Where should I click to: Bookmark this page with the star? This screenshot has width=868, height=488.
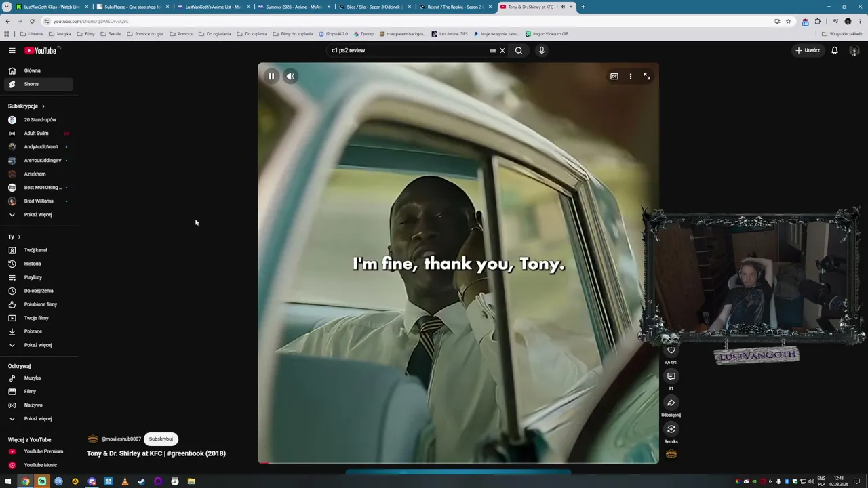788,21
